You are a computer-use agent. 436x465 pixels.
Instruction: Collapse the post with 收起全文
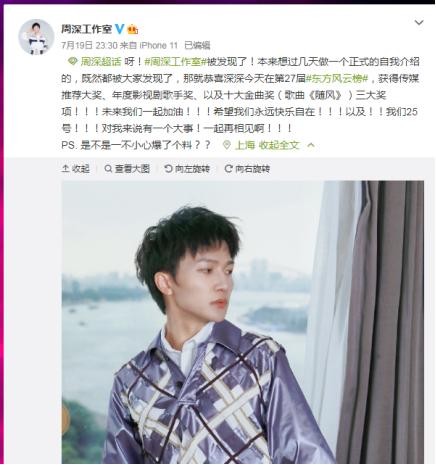(x=279, y=145)
